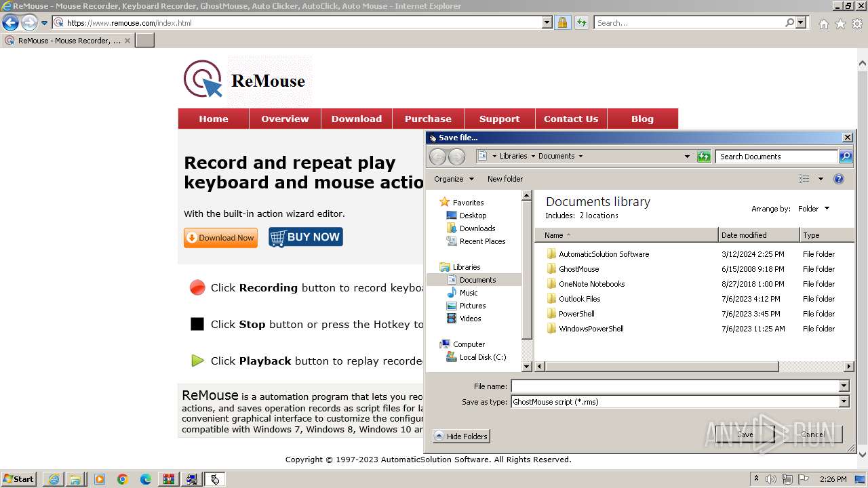Click the search magnifier in Save dialog
Screen dimensions: 868x488
pyautogui.click(x=846, y=157)
